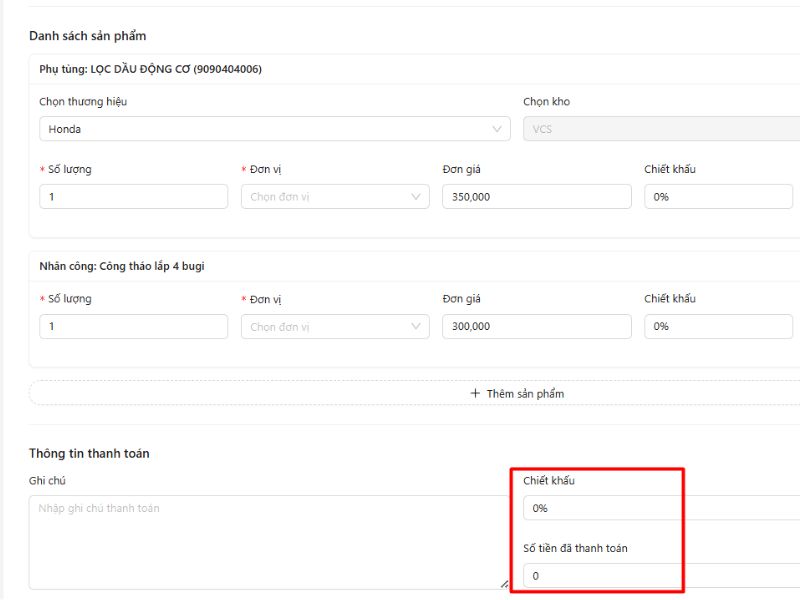Focus the Số lượng field for the oil filter part

pos(133,197)
